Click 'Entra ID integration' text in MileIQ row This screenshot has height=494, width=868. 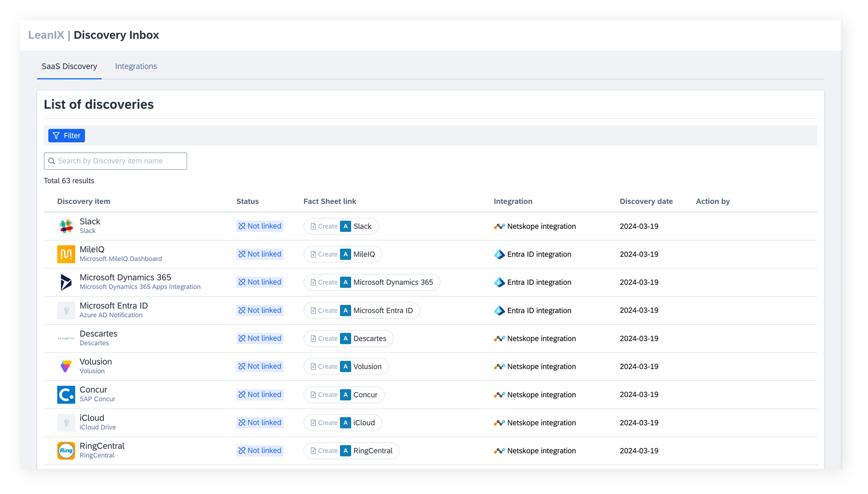(539, 254)
